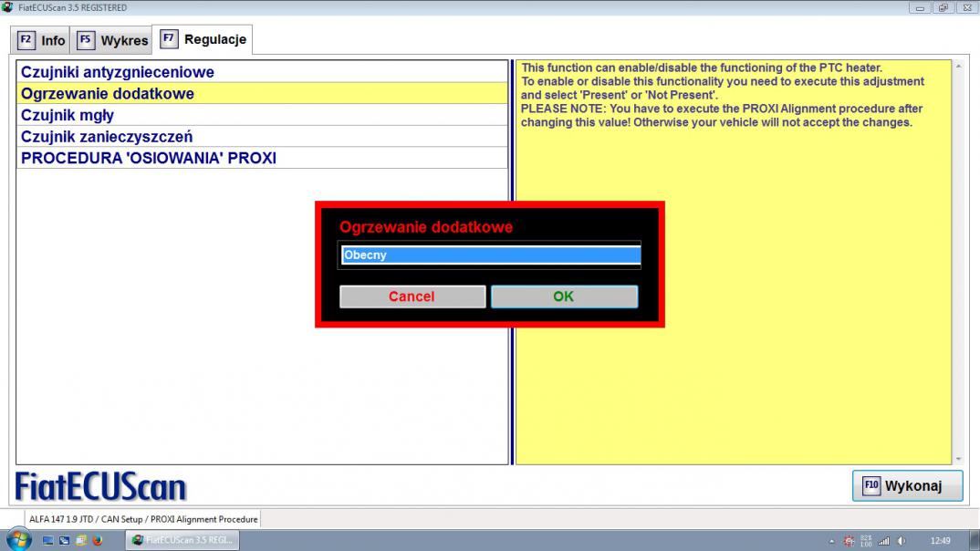
Task: Select the Regulacje tab
Action: 203,39
